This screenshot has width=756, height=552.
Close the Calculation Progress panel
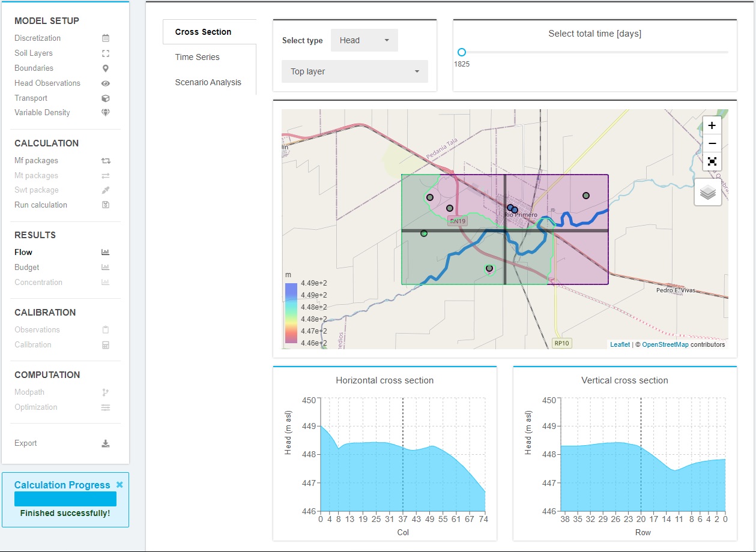(x=119, y=485)
